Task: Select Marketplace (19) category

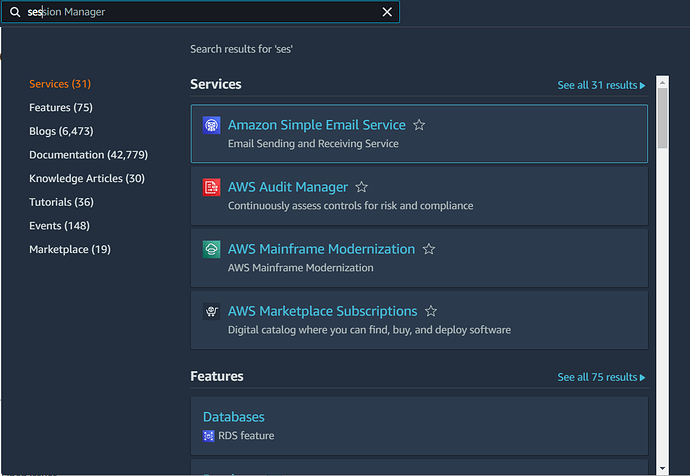Action: pos(70,249)
